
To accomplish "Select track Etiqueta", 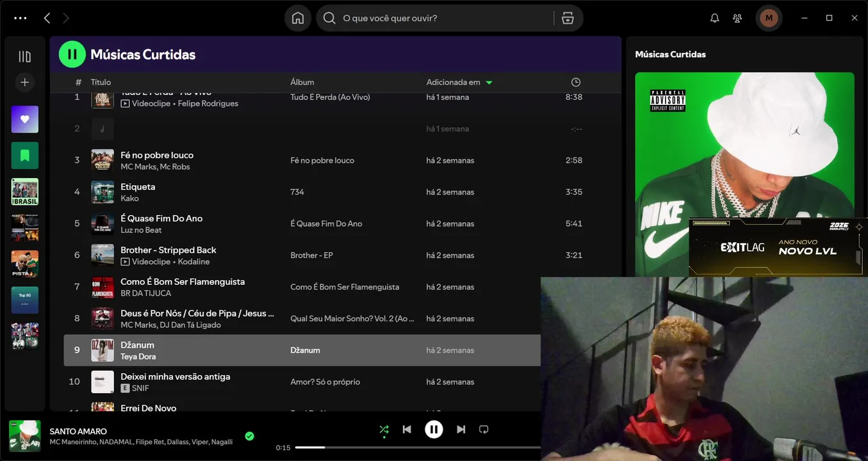I will 138,186.
